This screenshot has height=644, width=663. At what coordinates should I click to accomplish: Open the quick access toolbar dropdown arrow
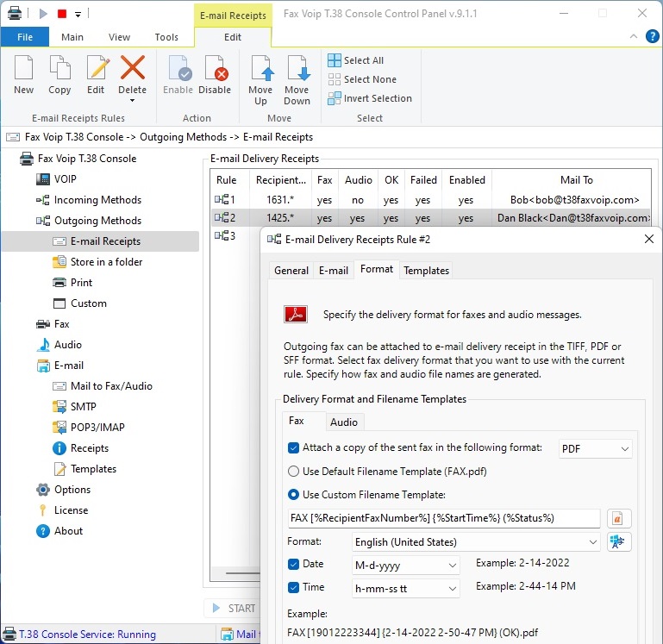(x=78, y=15)
